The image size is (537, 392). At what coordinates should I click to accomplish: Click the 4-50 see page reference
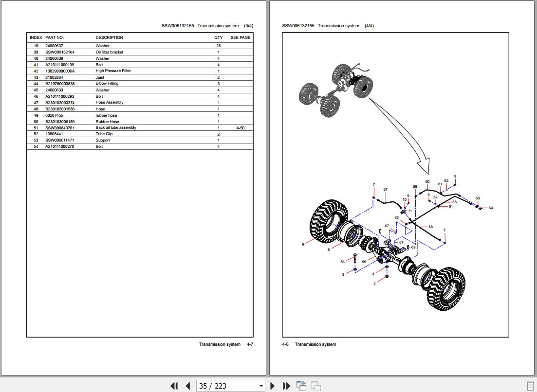click(x=240, y=128)
